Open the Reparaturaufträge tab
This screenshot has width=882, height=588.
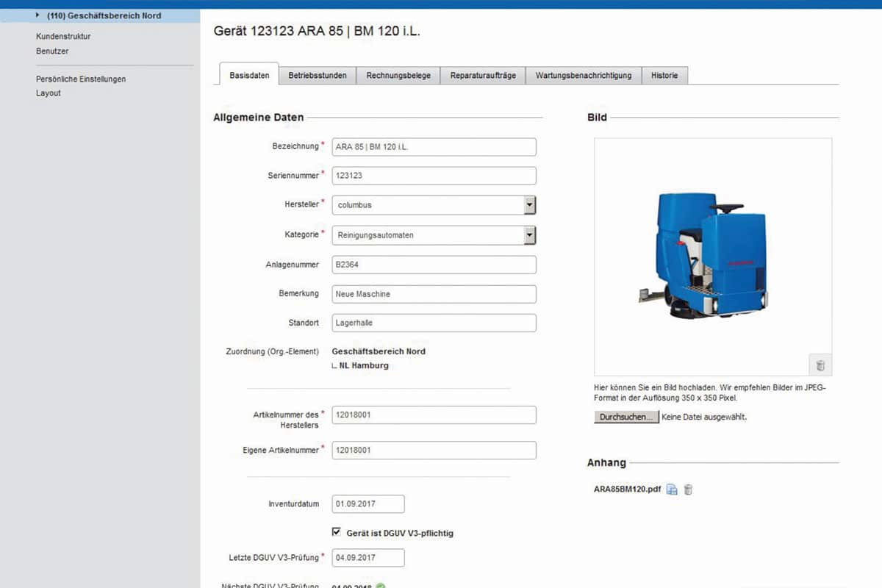tap(483, 75)
